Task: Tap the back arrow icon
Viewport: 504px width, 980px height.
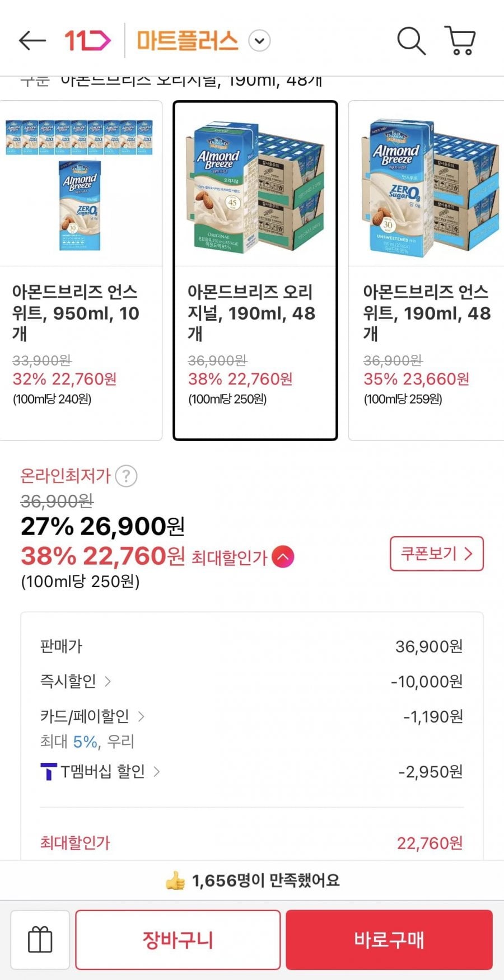Action: (x=32, y=40)
